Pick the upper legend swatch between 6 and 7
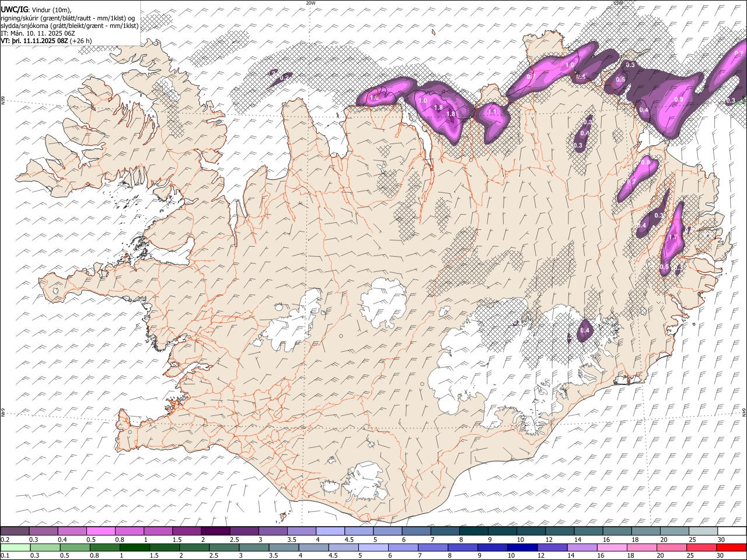 (416, 531)
